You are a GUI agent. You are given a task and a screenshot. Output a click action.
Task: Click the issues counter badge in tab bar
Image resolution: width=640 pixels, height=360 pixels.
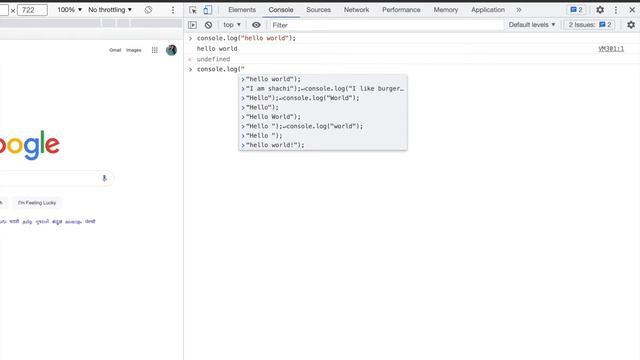click(x=576, y=10)
